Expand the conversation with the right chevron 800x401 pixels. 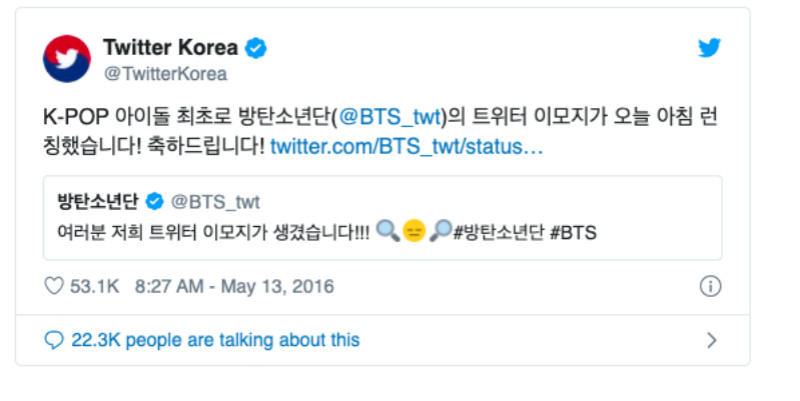point(712,340)
